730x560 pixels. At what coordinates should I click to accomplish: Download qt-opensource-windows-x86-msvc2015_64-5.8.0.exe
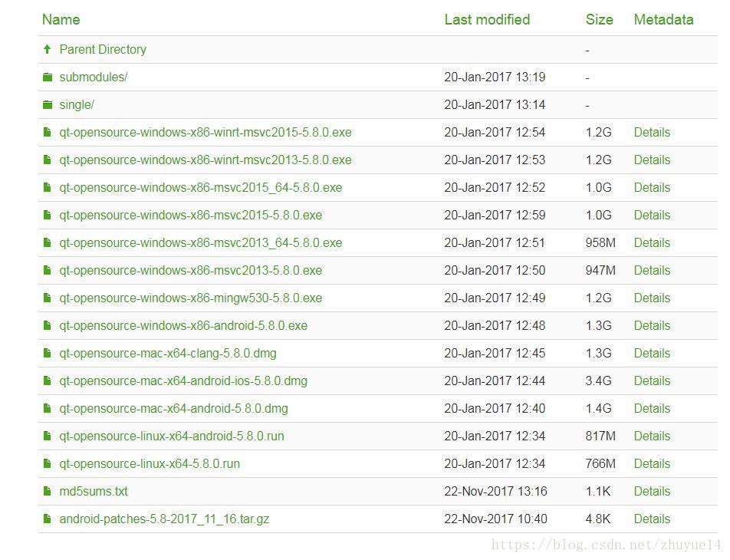coord(201,187)
